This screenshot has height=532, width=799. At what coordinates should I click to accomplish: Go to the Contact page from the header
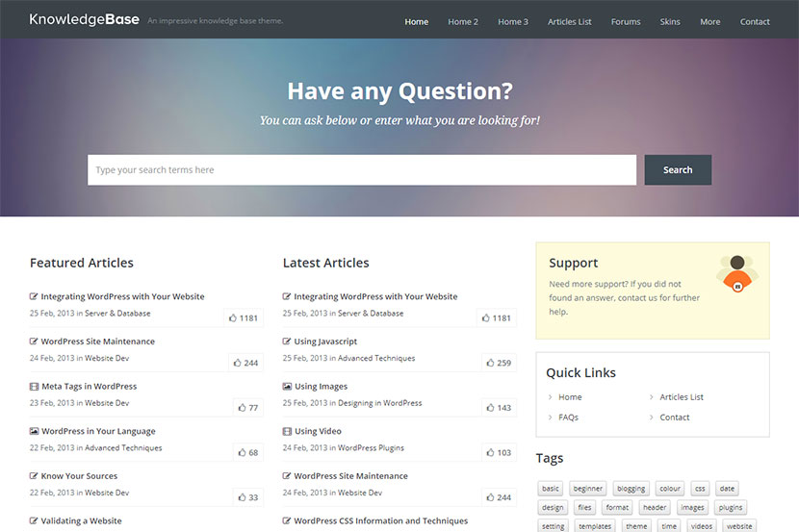point(755,22)
